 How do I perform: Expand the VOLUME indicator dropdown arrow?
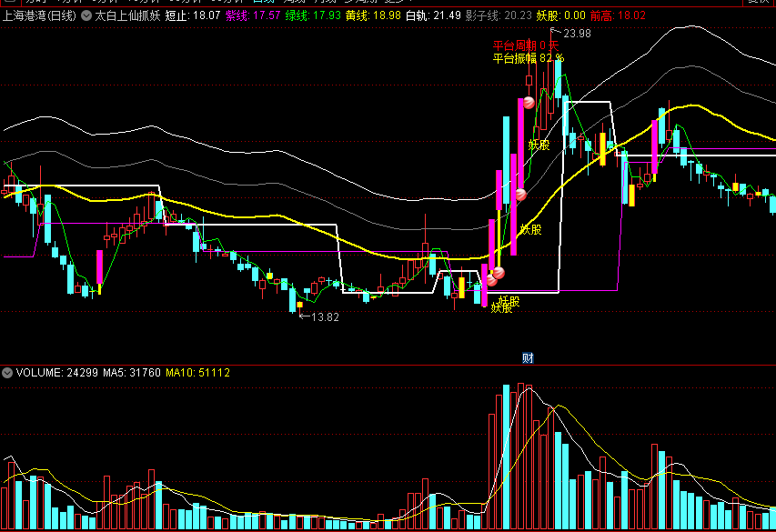point(7,373)
